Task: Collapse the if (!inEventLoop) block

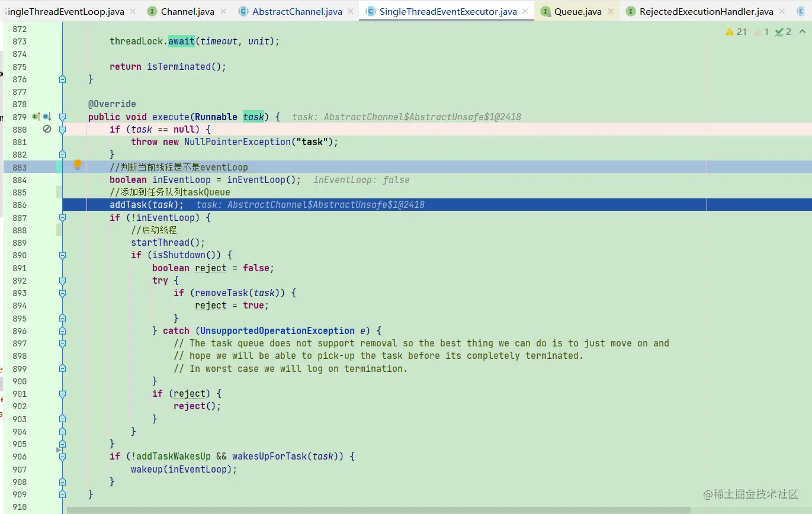Action: pos(62,217)
